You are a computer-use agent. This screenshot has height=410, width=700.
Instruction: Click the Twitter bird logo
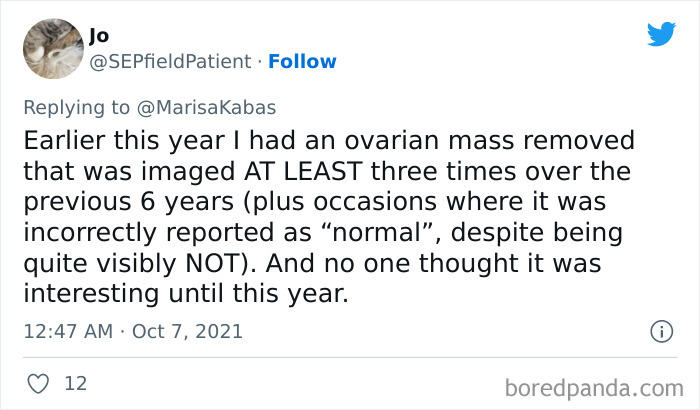661,35
